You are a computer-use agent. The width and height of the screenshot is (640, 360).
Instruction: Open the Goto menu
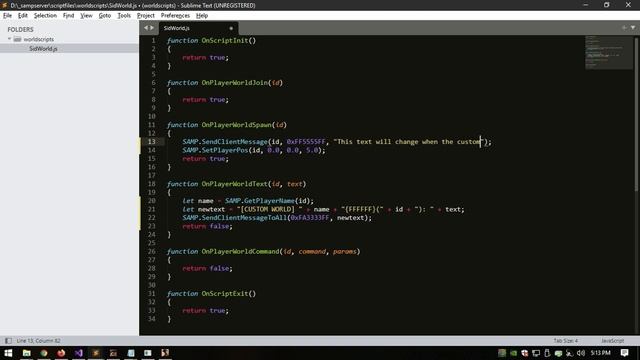tap(104, 16)
